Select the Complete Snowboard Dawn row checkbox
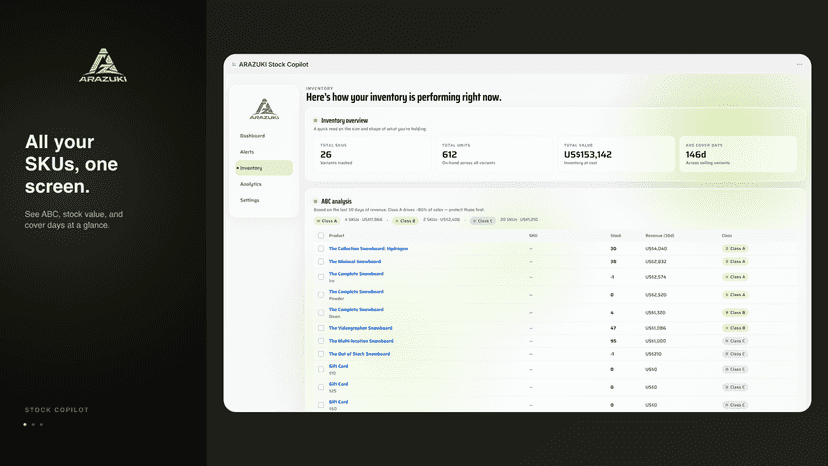 tap(321, 313)
